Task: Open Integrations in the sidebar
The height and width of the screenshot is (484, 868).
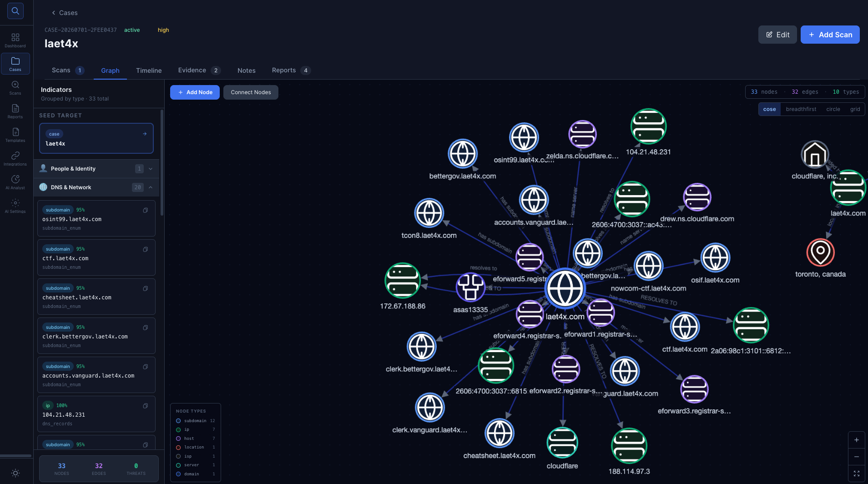Action: pos(15,159)
